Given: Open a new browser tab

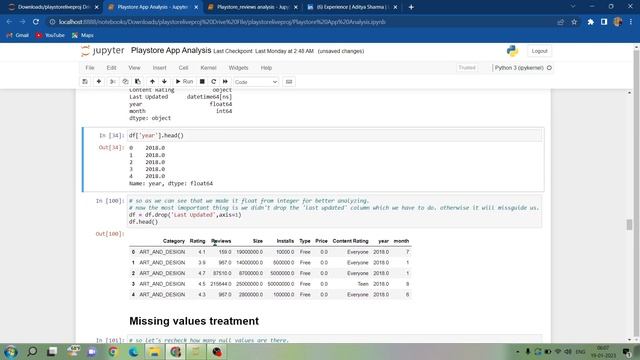Looking at the screenshot, I should point(411,7).
